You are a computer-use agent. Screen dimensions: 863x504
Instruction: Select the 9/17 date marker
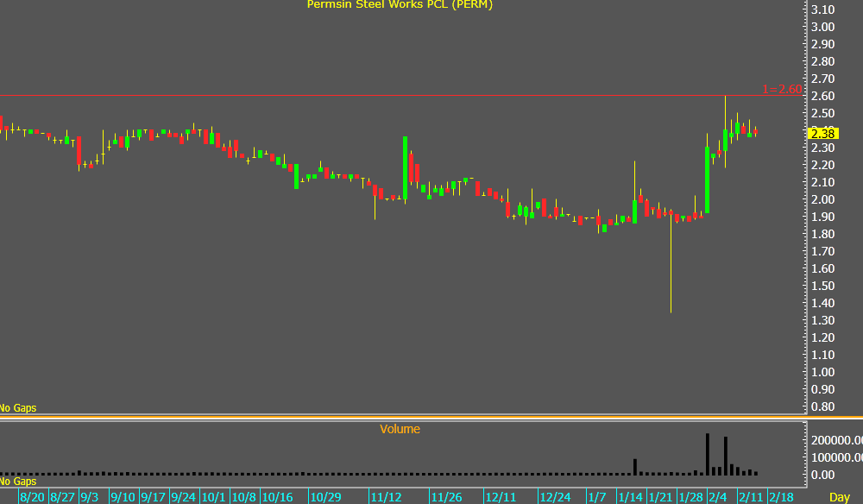153,497
